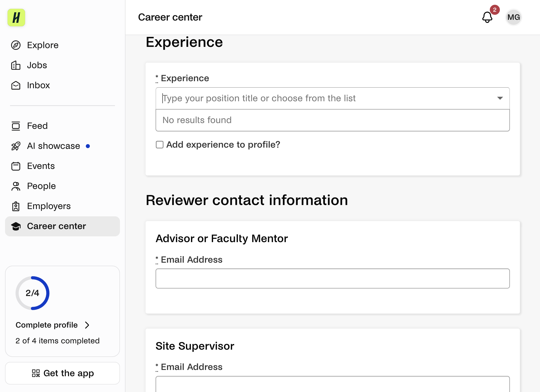Click Advisor or Faculty Mentor email field

point(332,278)
